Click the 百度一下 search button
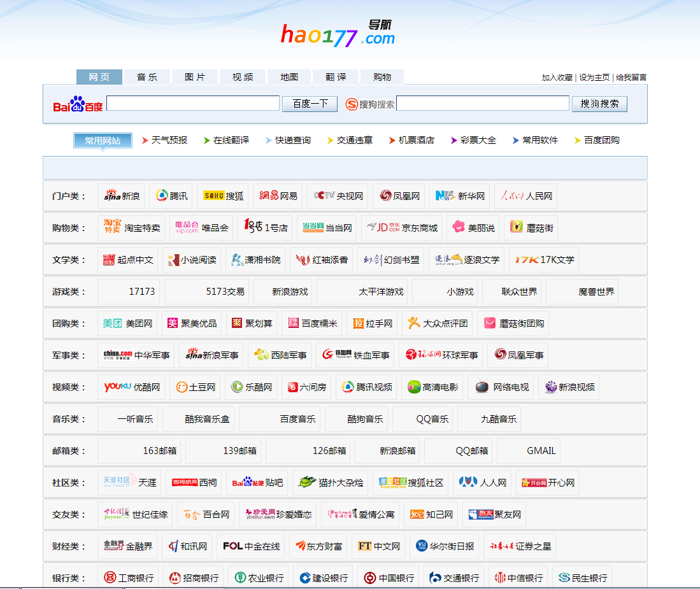 coord(310,104)
